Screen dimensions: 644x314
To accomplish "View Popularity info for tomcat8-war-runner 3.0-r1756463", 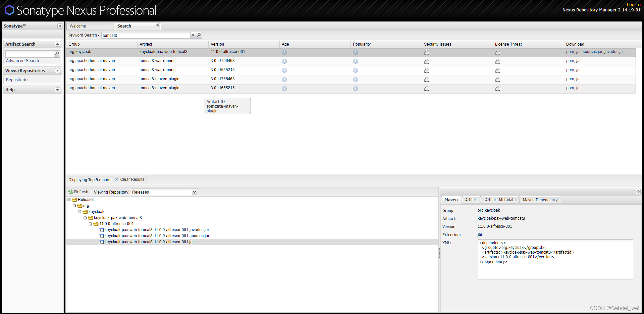I will click(356, 61).
